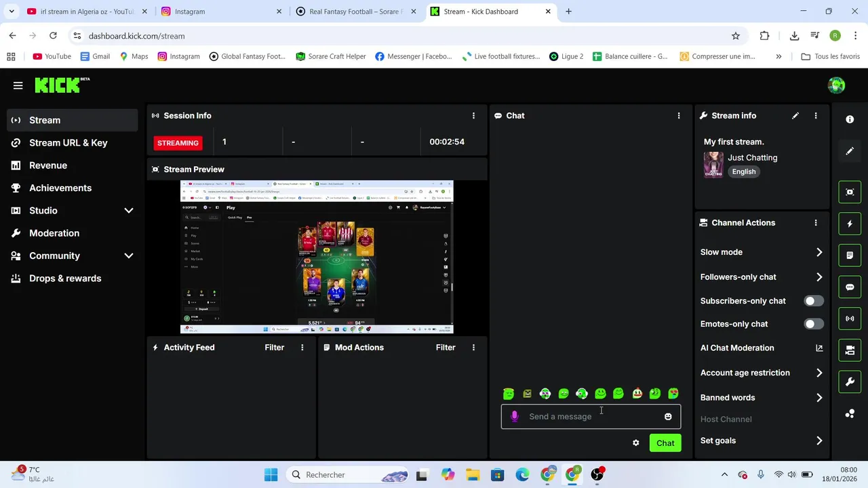Open chat settings gear icon
The image size is (868, 488).
click(x=636, y=443)
